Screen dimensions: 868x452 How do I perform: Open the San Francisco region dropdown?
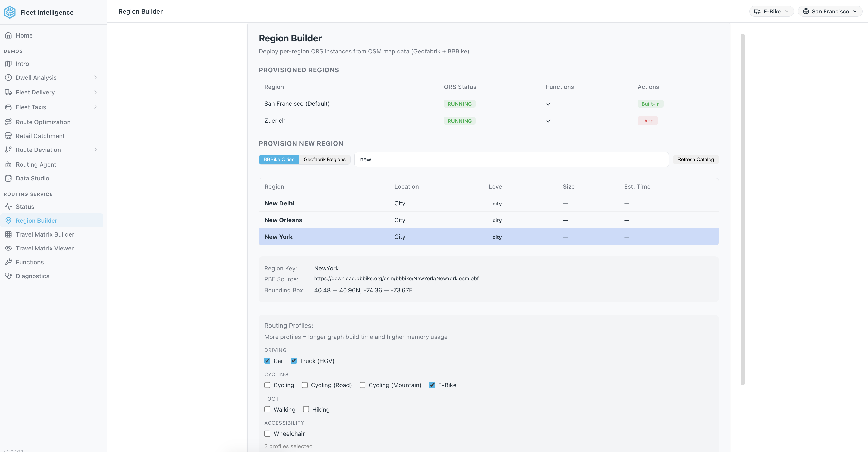tap(829, 12)
